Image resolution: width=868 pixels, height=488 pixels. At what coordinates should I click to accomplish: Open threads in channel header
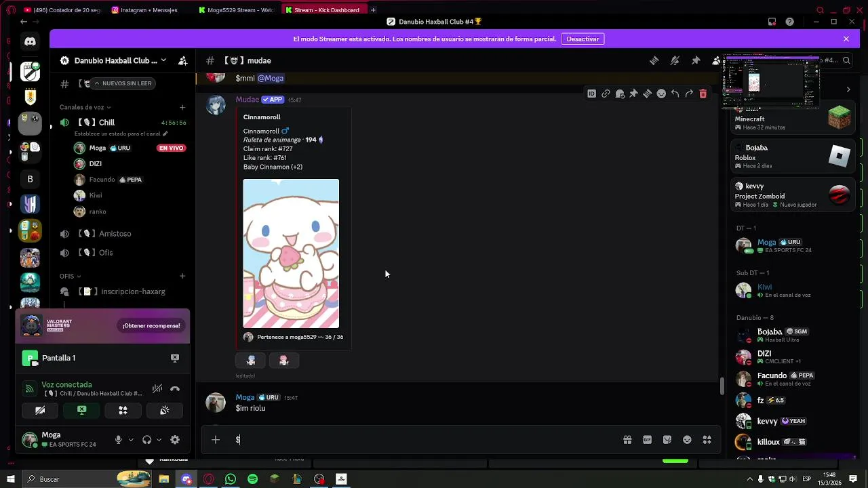coord(654,60)
